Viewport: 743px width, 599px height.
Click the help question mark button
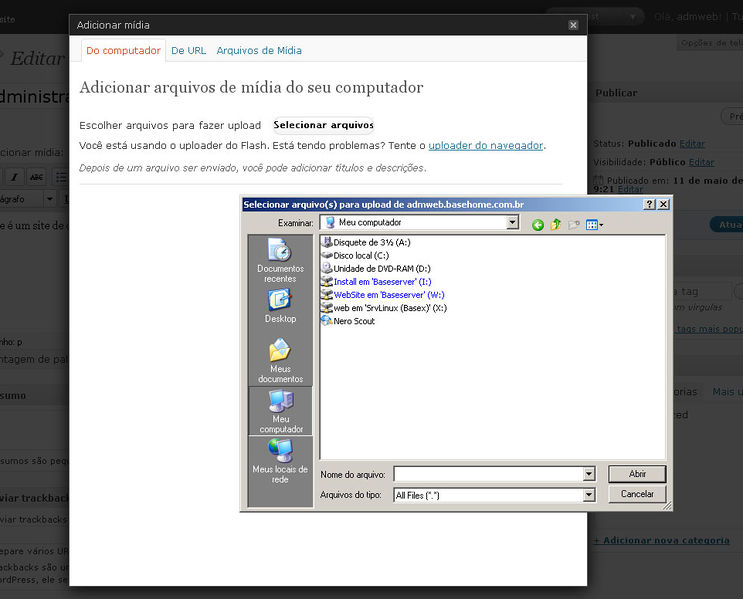pos(648,204)
